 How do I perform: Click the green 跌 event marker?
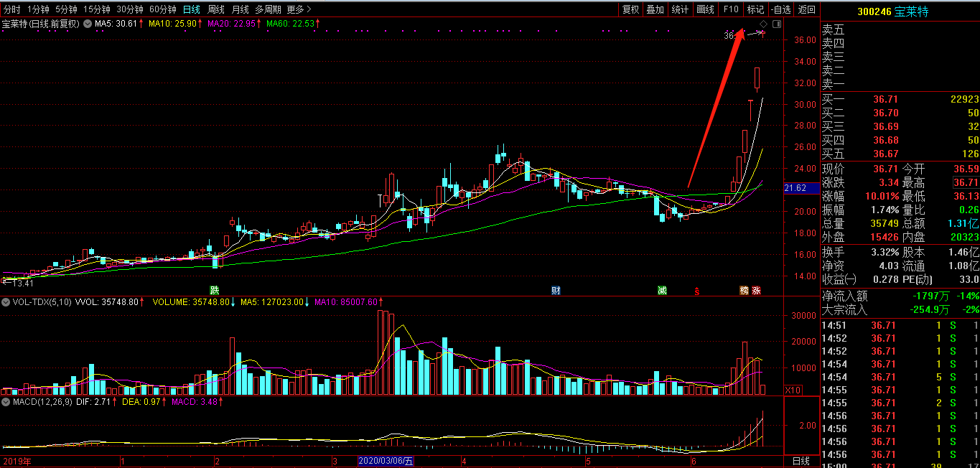213,291
